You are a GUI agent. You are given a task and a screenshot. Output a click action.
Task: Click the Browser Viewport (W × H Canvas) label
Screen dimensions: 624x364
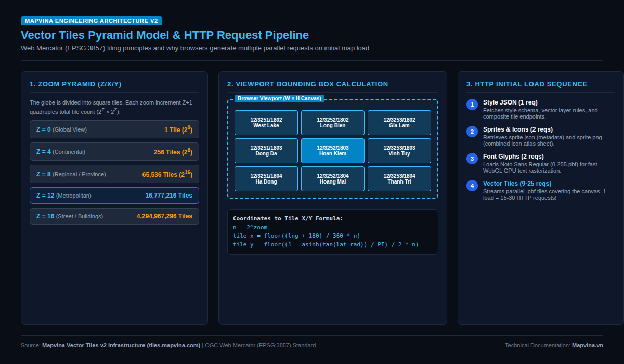280,98
